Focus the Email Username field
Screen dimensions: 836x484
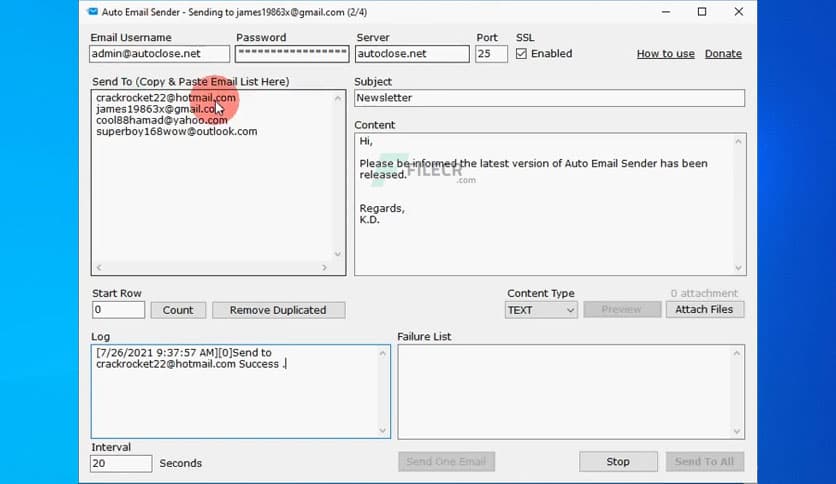[x=159, y=54]
